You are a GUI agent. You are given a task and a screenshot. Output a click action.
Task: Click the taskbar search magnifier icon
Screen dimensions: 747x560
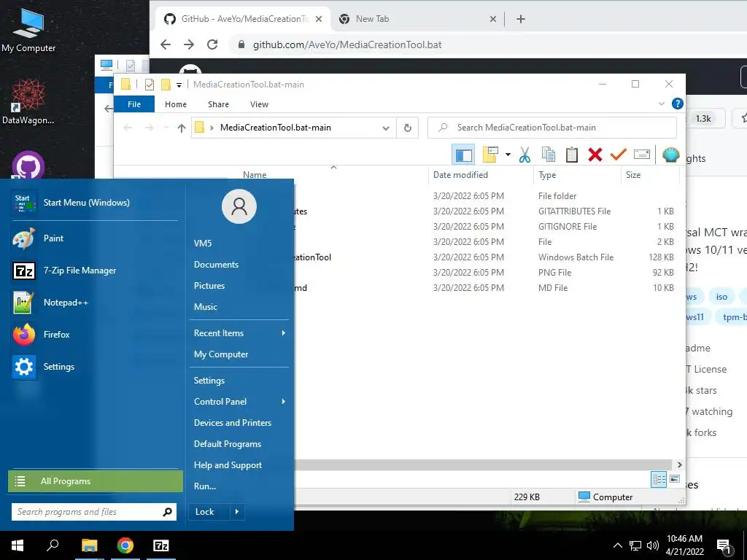(x=53, y=545)
